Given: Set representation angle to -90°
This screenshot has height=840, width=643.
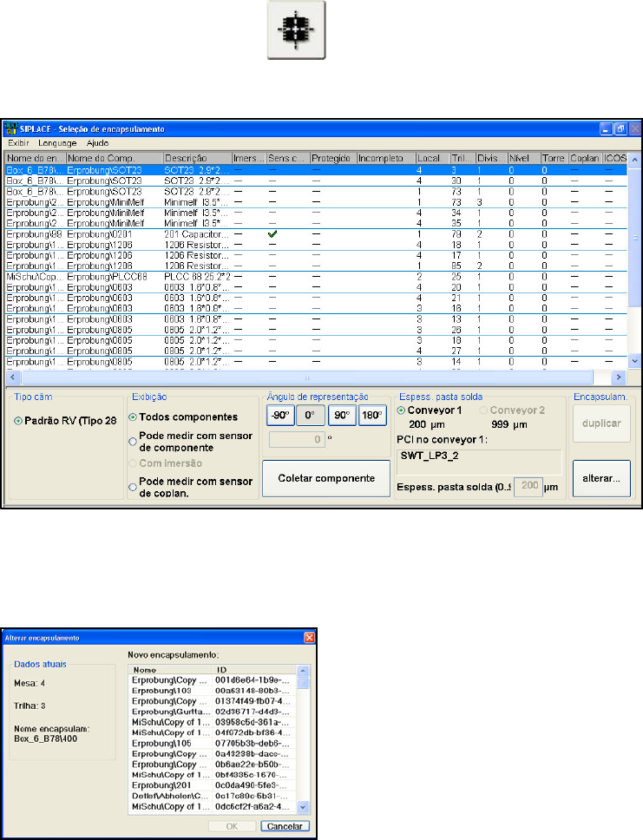Looking at the screenshot, I should (x=279, y=415).
